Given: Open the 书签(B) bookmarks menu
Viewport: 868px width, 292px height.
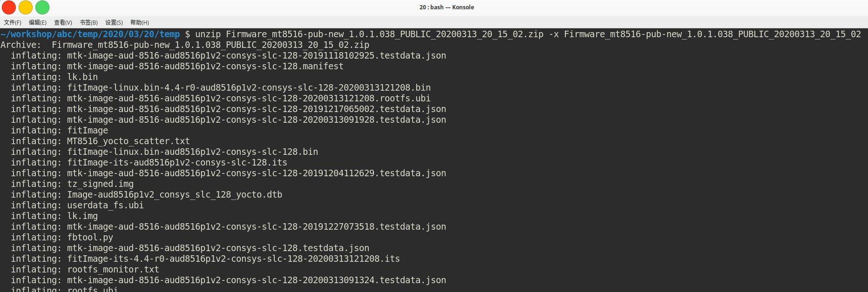Looking at the screenshot, I should point(88,22).
